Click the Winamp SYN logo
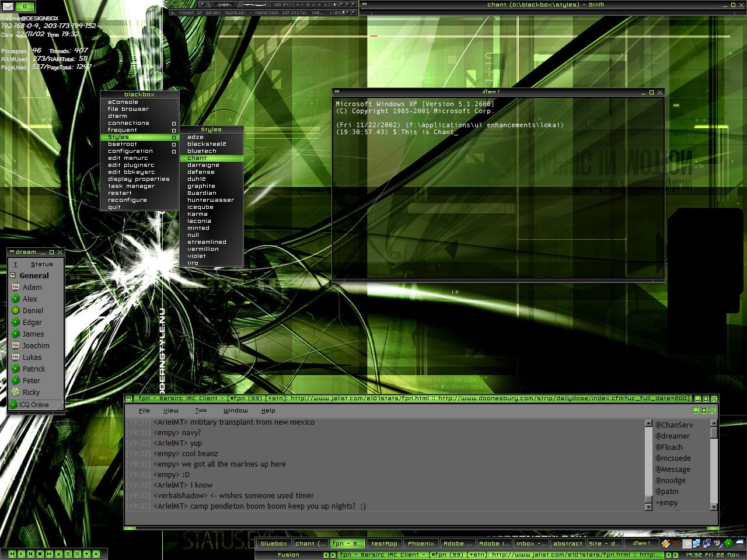This screenshot has height=560, width=747. coord(226,5)
